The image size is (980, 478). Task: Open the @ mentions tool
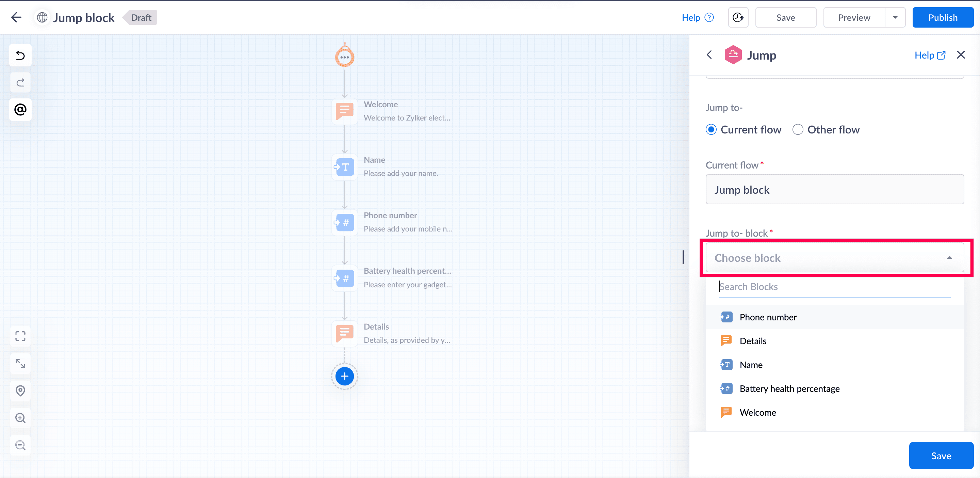tap(20, 110)
